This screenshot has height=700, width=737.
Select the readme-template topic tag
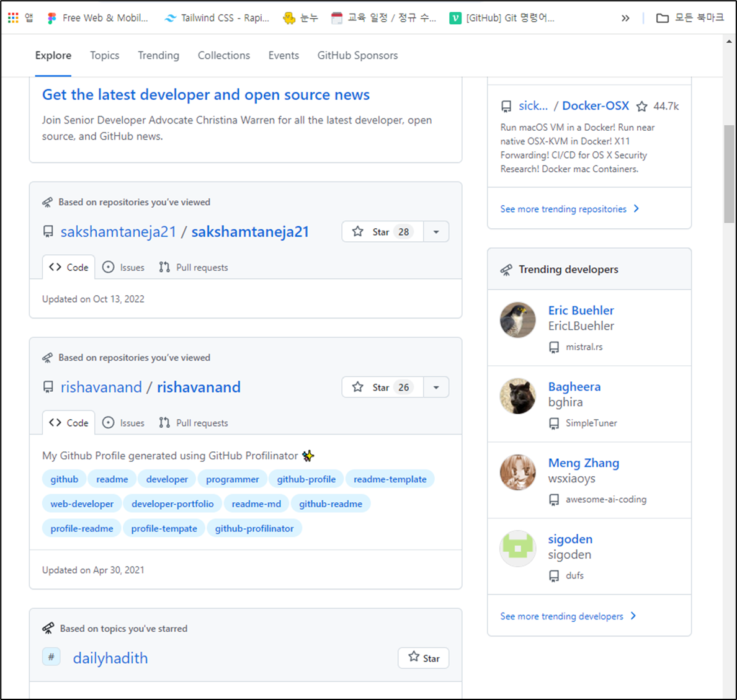pyautogui.click(x=390, y=479)
